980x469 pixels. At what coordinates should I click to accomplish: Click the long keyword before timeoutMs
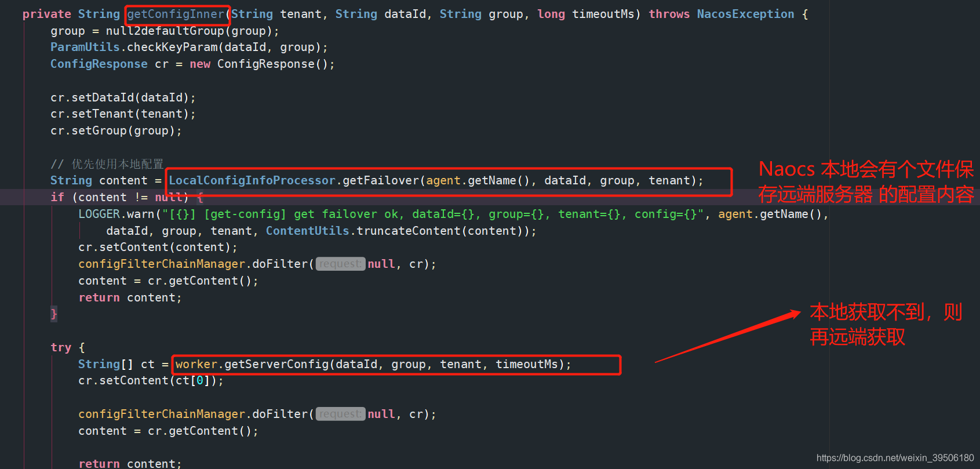(x=551, y=14)
